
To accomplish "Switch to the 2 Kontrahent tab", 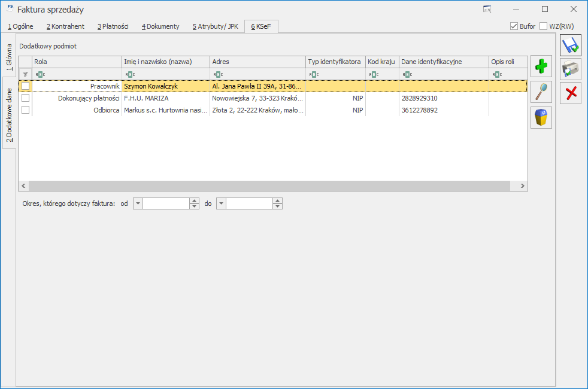I will pos(66,26).
